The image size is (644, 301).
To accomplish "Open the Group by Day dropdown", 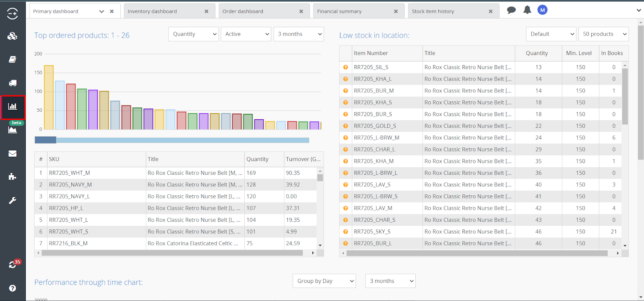I will pos(324,281).
